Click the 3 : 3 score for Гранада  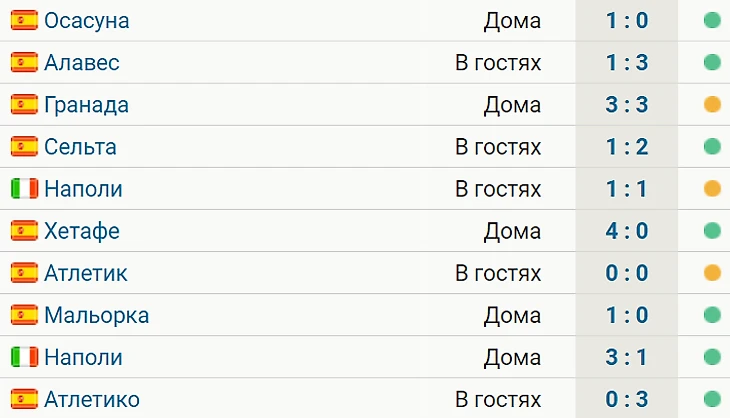point(627,104)
